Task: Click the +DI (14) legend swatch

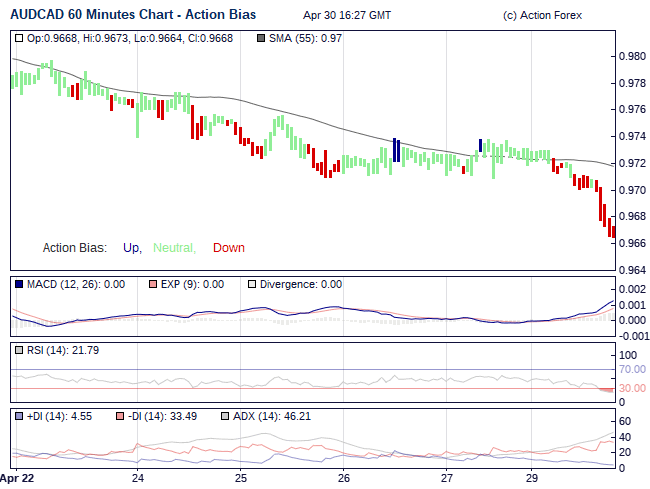Action: (x=20, y=416)
